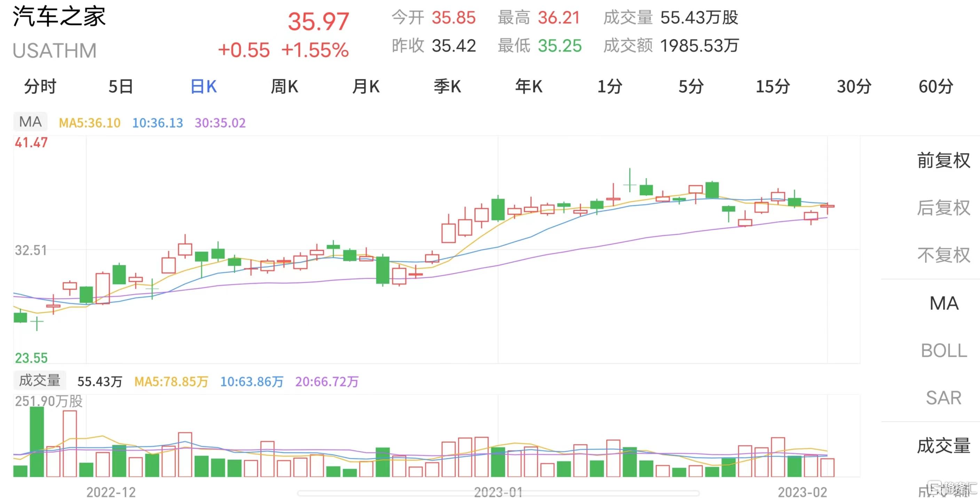
Task: Click the MA5:36.10 moving average value
Action: 90,123
